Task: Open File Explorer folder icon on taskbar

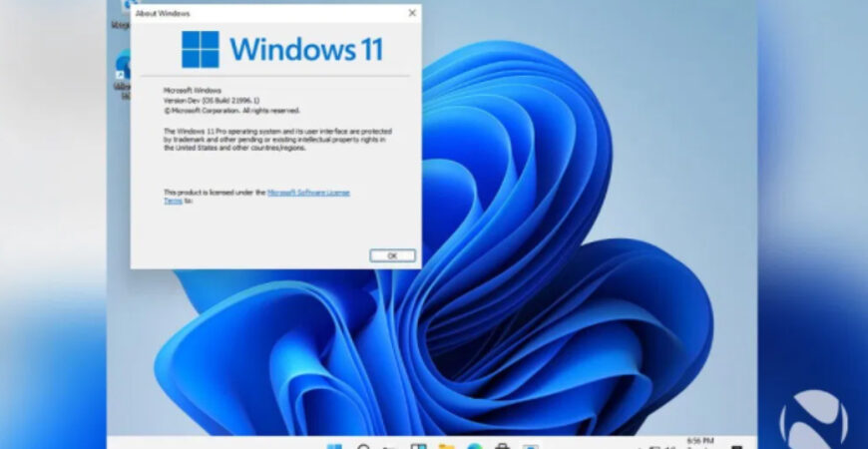Action: pos(446,446)
